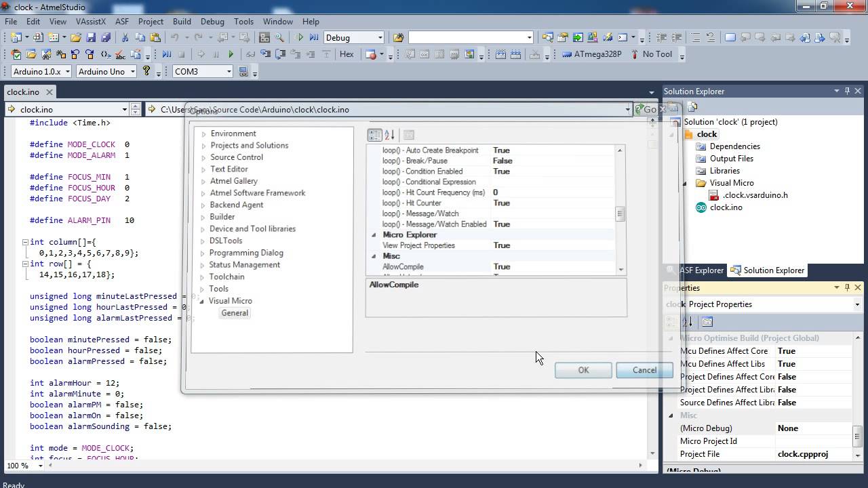The width and height of the screenshot is (868, 488).
Task: Expand the Environment node in Options
Action: (203, 134)
